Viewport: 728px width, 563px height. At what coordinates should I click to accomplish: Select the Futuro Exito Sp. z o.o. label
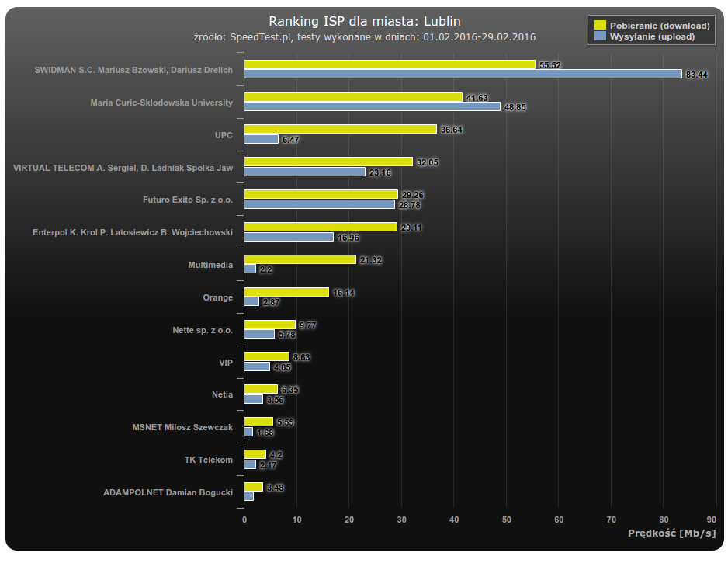(x=188, y=200)
